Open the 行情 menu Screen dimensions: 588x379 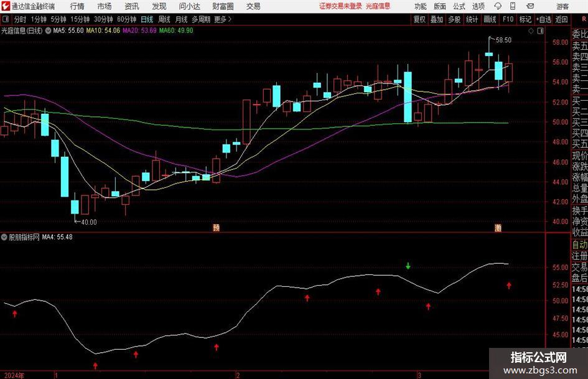(77, 6)
